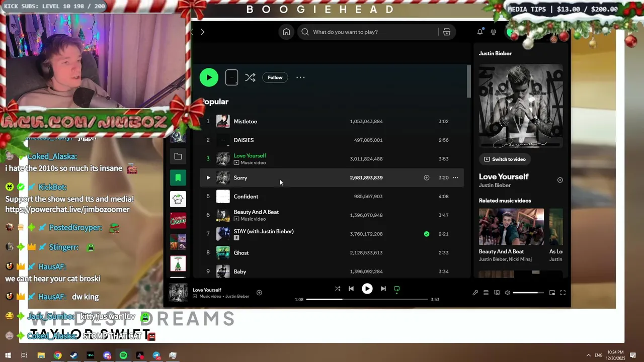
Task: Open Discord from the taskbar
Action: (x=107, y=355)
